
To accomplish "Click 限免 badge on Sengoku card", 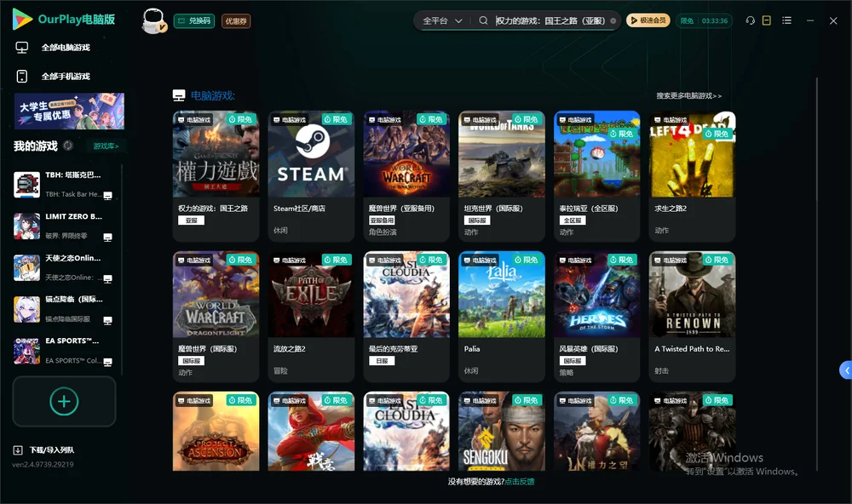I will (x=527, y=400).
